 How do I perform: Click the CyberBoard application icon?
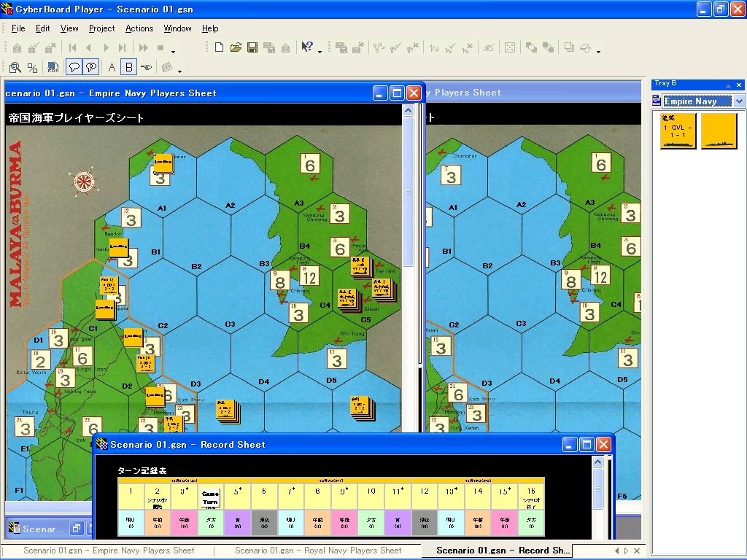coord(7,9)
